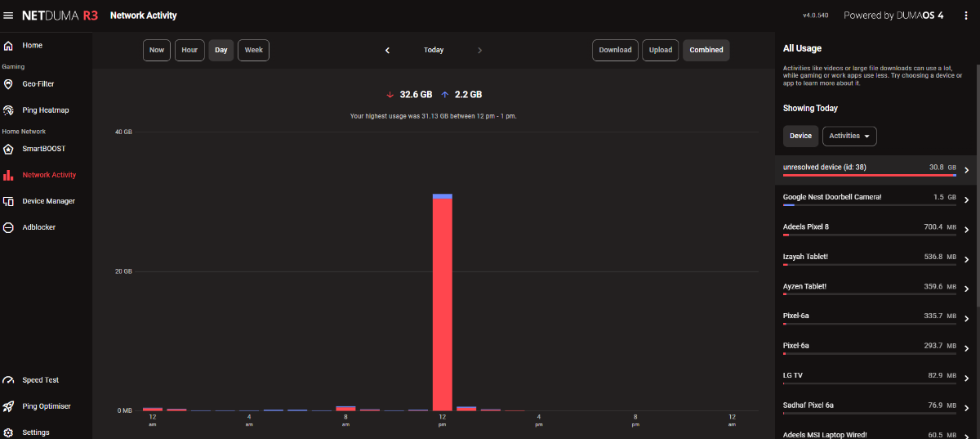Viewport: 980px width, 439px height.
Task: Open the Geo-Filter pin icon
Action: (8, 84)
